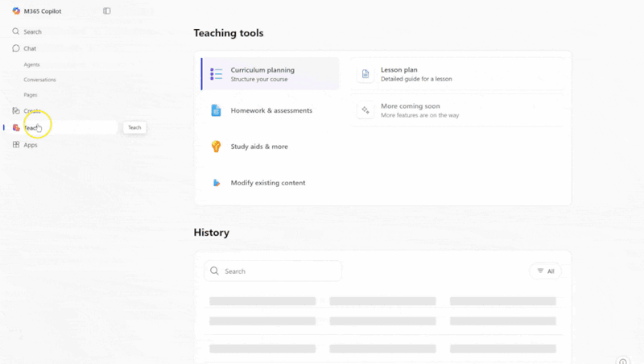Click the History search input field

[x=273, y=271]
